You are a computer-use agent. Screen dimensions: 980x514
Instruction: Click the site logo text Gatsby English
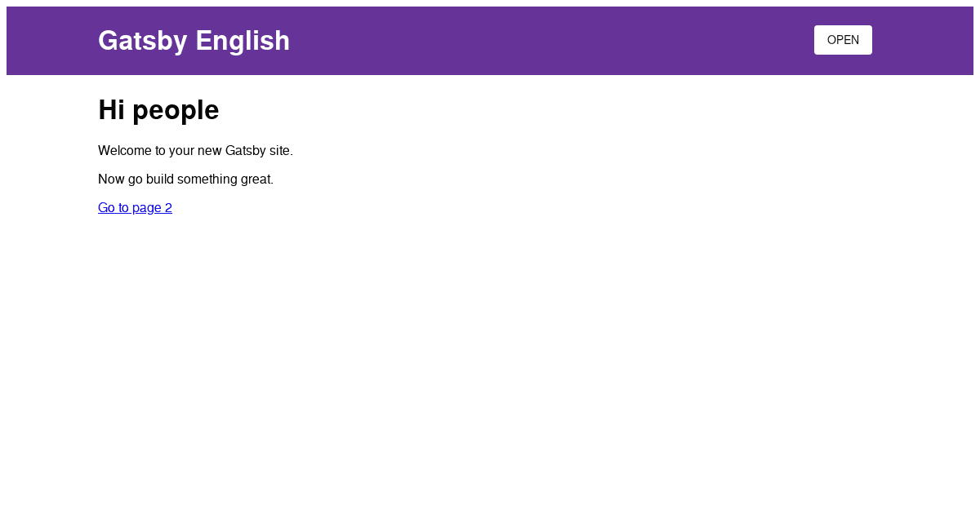pyautogui.click(x=194, y=40)
